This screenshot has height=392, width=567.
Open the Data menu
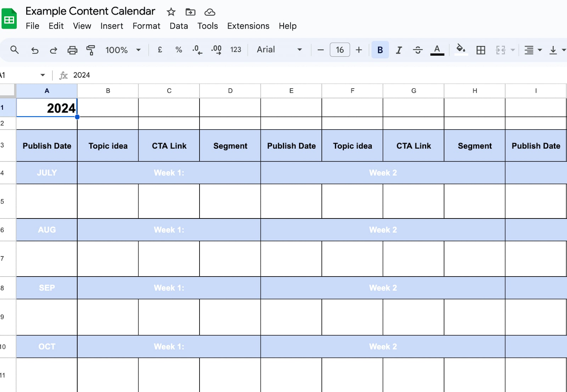(179, 26)
